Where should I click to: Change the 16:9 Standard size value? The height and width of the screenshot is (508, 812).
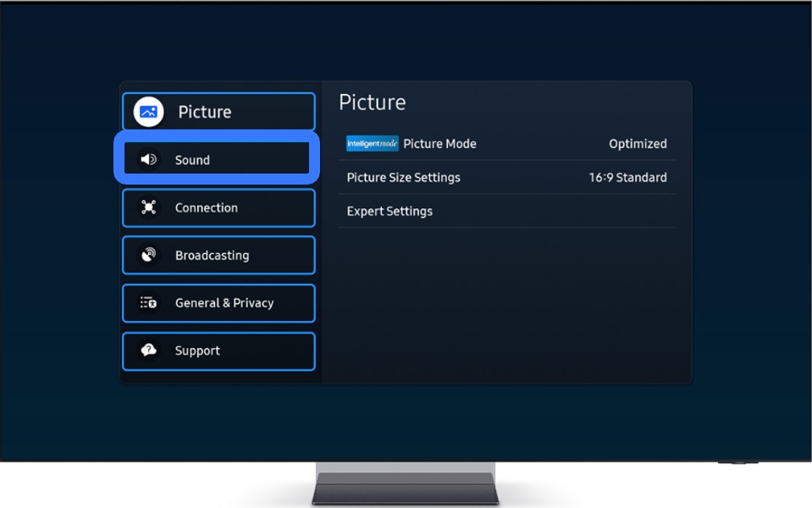pos(627,178)
